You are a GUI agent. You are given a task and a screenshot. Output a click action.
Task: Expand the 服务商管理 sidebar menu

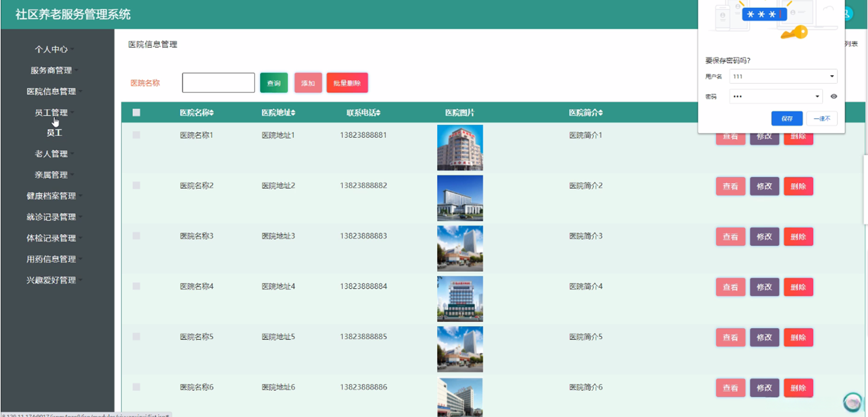[54, 70]
